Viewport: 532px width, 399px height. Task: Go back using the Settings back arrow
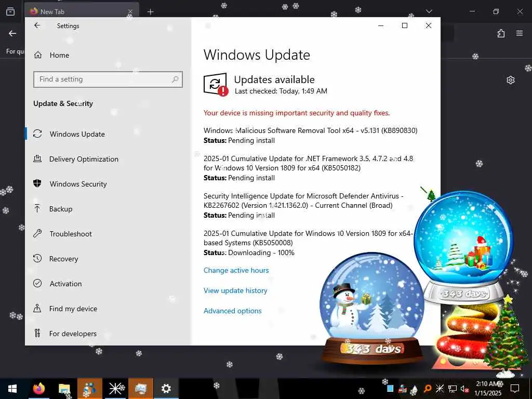pos(37,25)
